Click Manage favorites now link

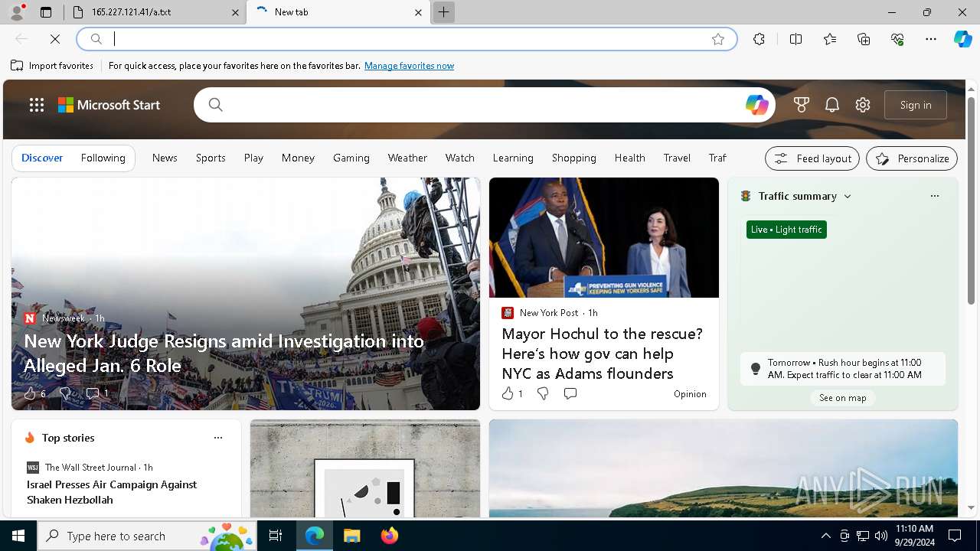click(x=409, y=66)
